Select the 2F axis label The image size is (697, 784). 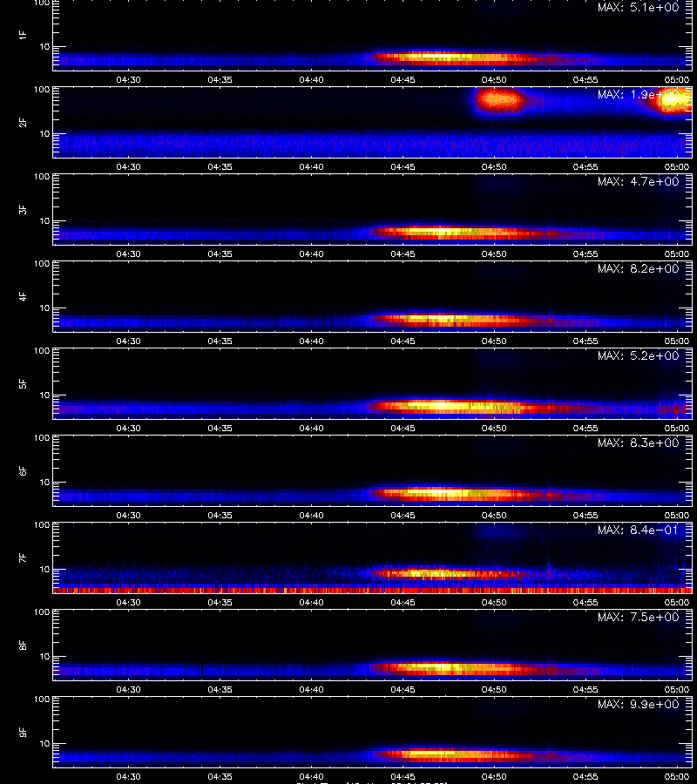pyautogui.click(x=23, y=123)
